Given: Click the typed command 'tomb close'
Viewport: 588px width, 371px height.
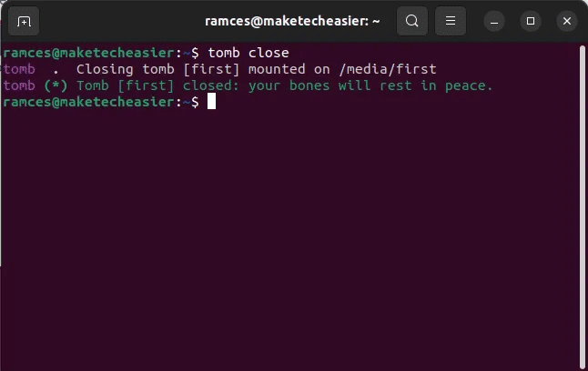Looking at the screenshot, I should [x=248, y=53].
